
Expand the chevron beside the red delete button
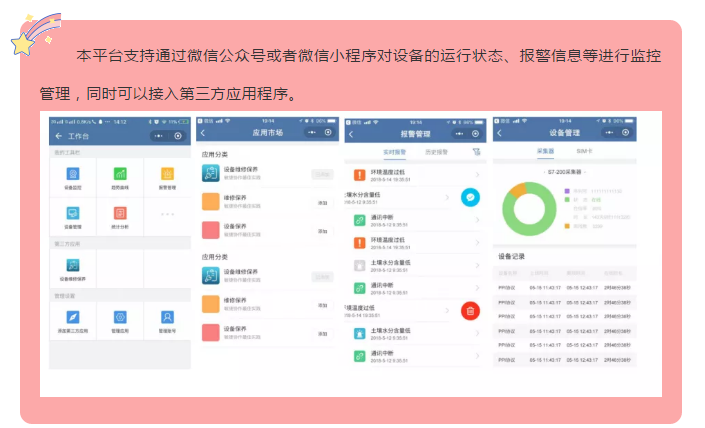click(x=447, y=311)
